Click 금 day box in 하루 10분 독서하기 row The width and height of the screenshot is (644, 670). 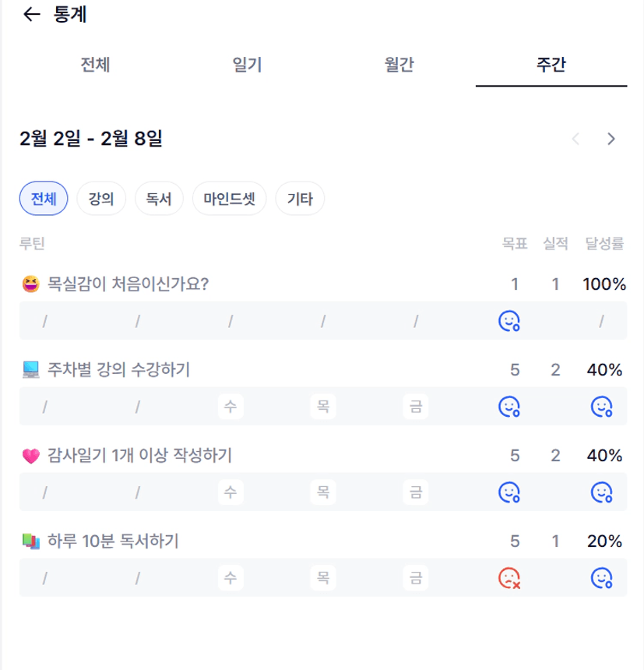[417, 578]
